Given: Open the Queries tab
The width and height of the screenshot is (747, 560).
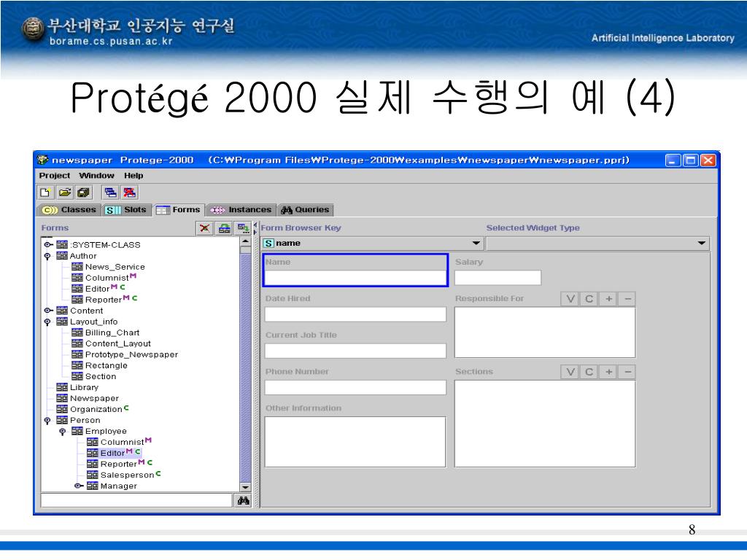Looking at the screenshot, I should [x=305, y=209].
